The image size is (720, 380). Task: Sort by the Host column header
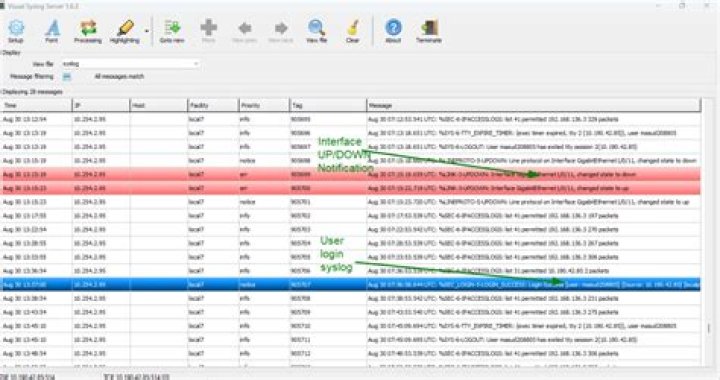pyautogui.click(x=159, y=106)
